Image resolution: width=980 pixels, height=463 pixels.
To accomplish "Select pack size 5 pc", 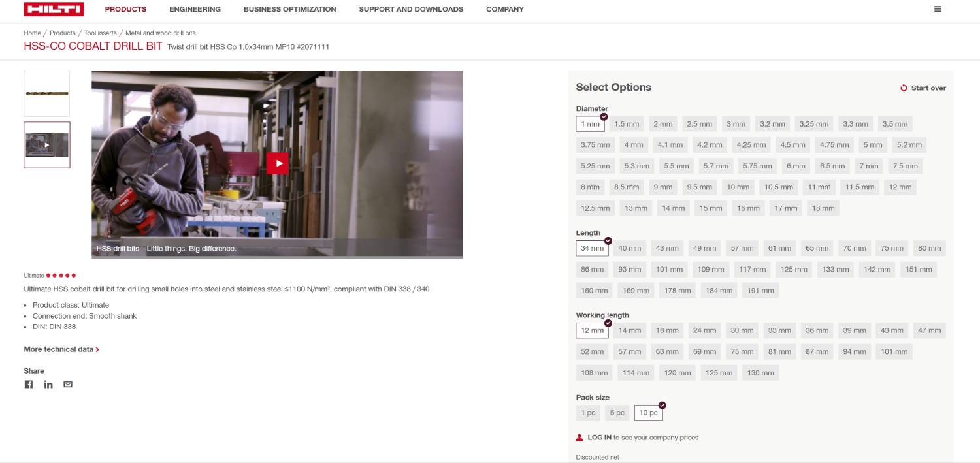I will (x=617, y=413).
